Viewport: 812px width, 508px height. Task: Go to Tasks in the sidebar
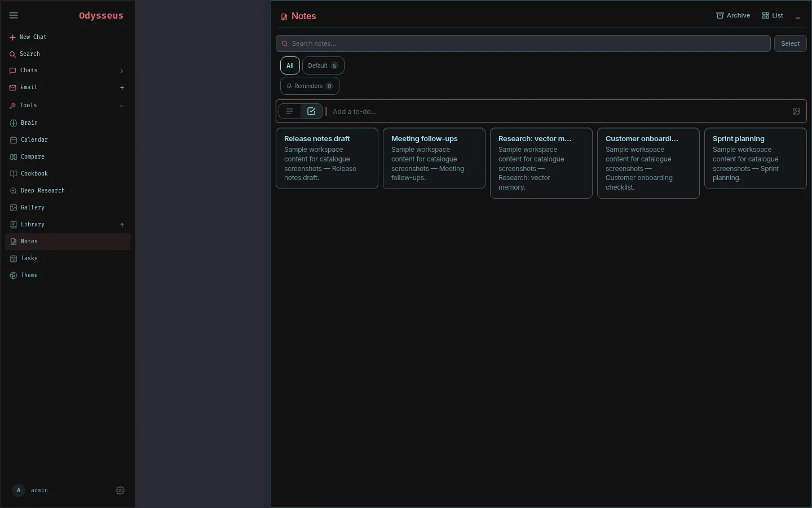coord(68,258)
